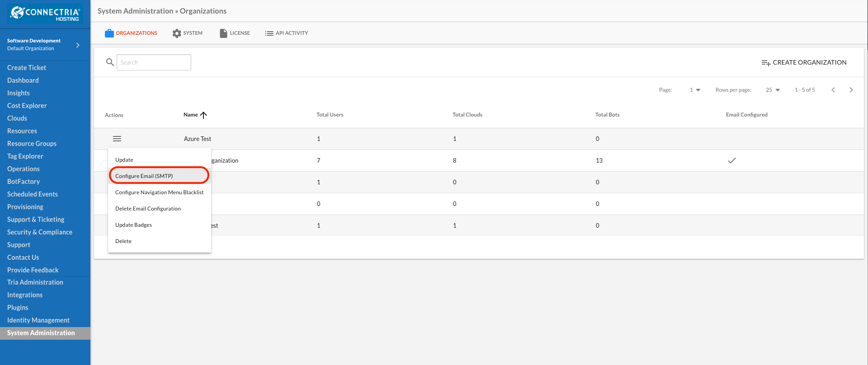Sort by Total Users column header

tap(330, 115)
